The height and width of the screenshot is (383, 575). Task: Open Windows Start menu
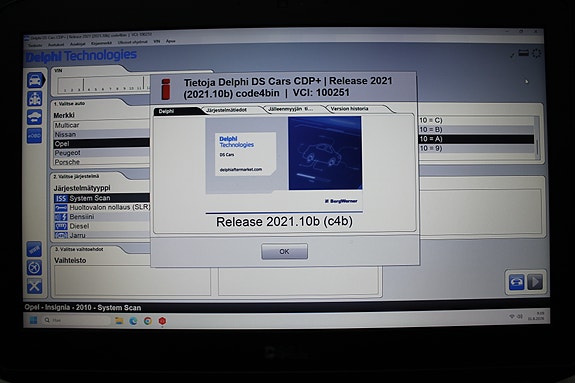click(33, 320)
